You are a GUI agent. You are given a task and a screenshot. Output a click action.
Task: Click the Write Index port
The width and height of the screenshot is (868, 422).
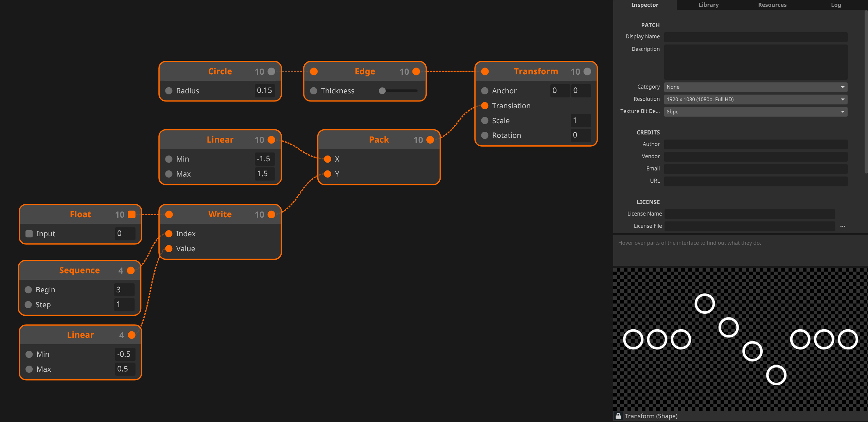click(x=169, y=234)
